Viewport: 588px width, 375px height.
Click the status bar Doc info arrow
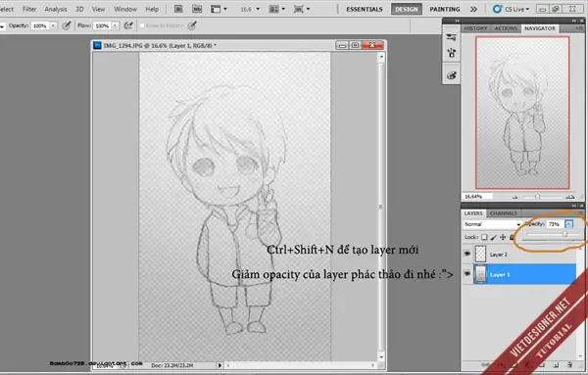coord(220,365)
